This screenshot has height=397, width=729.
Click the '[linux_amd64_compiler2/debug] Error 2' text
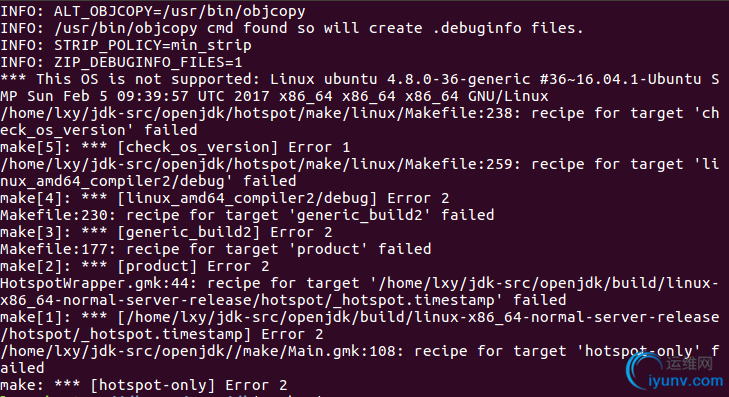283,198
